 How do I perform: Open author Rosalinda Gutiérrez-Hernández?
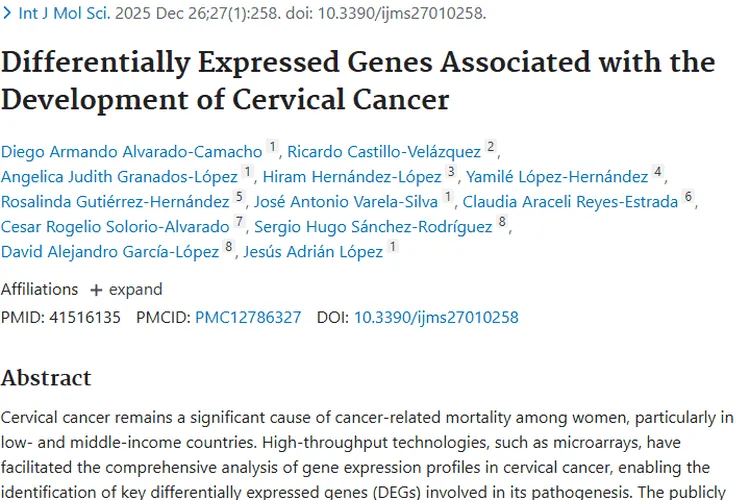pyautogui.click(x=115, y=202)
